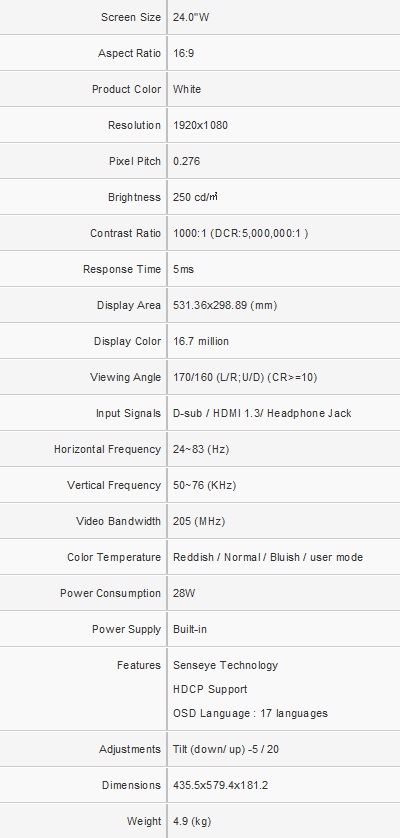Click the 5ms response time value
The width and height of the screenshot is (400, 838).
pos(183,269)
